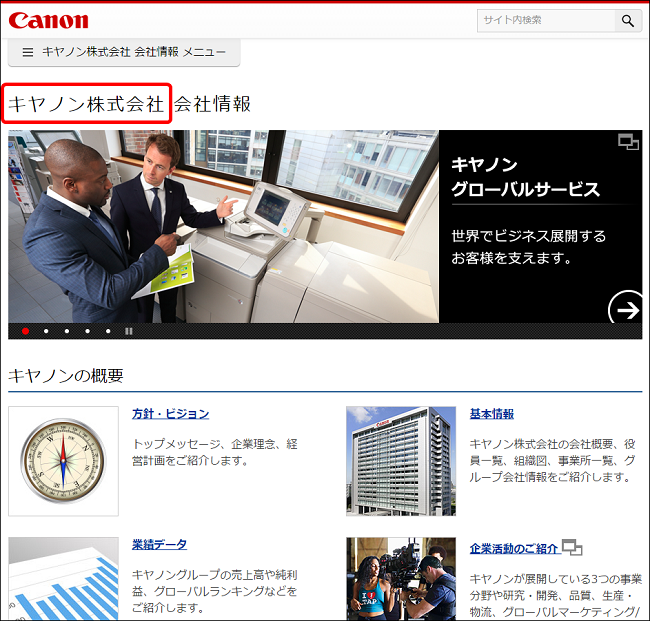Click the bar chart thumbnail
Screen dimensions: 650x621
click(63, 579)
